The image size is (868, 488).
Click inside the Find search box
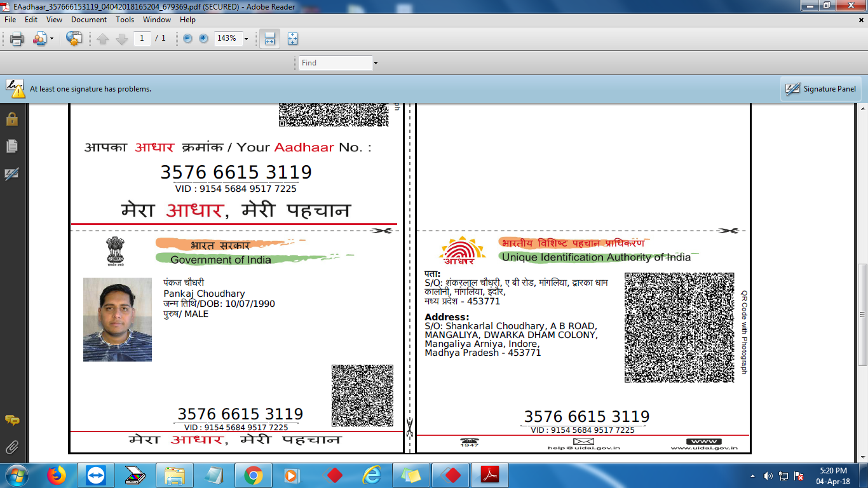[336, 63]
